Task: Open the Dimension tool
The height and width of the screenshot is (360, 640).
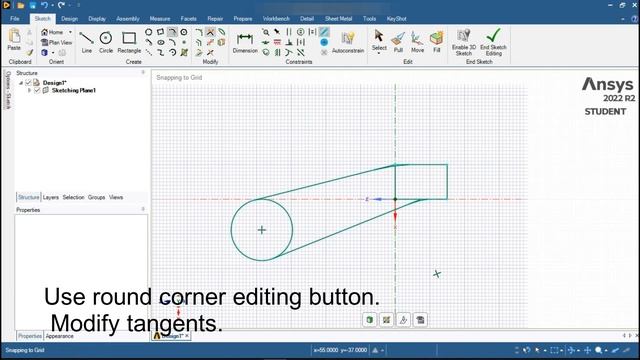Action: tap(245, 42)
